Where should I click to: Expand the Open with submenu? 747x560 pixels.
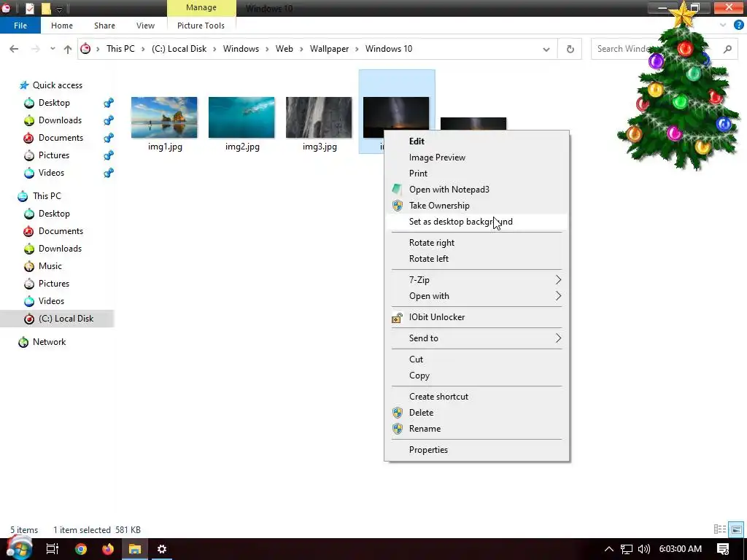click(x=476, y=296)
